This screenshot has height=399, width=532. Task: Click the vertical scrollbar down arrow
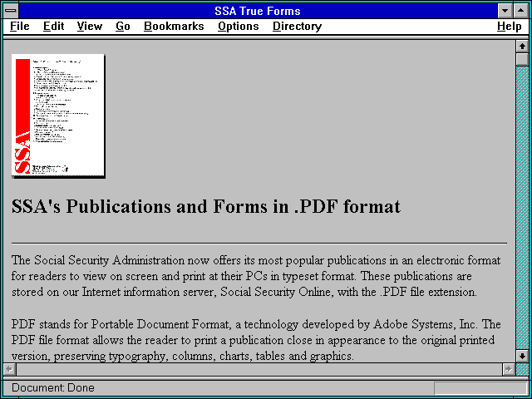[522, 356]
